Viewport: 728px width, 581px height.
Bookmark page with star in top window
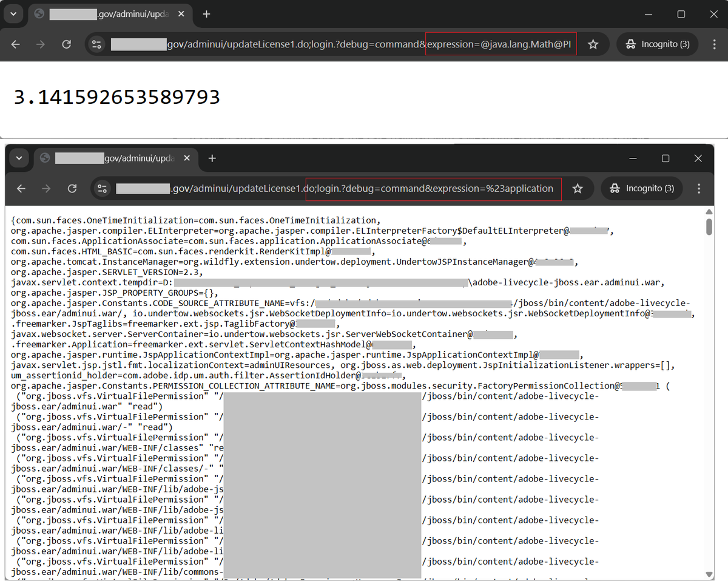[x=593, y=44]
